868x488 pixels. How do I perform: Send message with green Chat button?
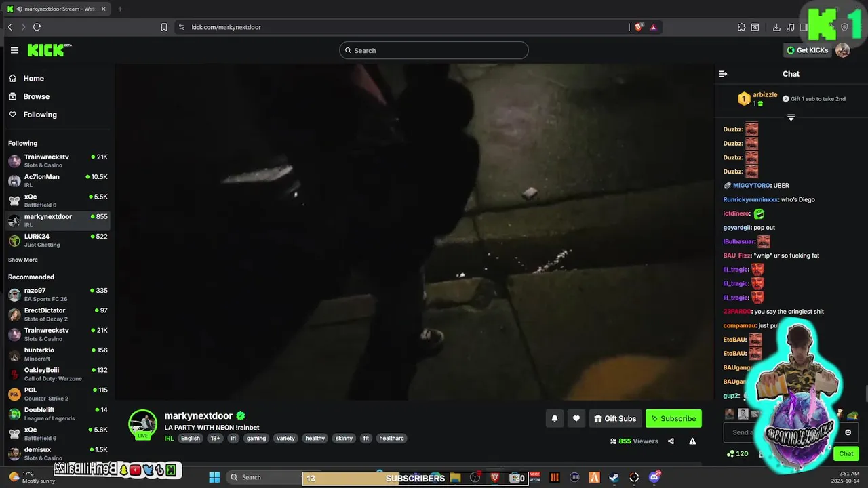846,453
